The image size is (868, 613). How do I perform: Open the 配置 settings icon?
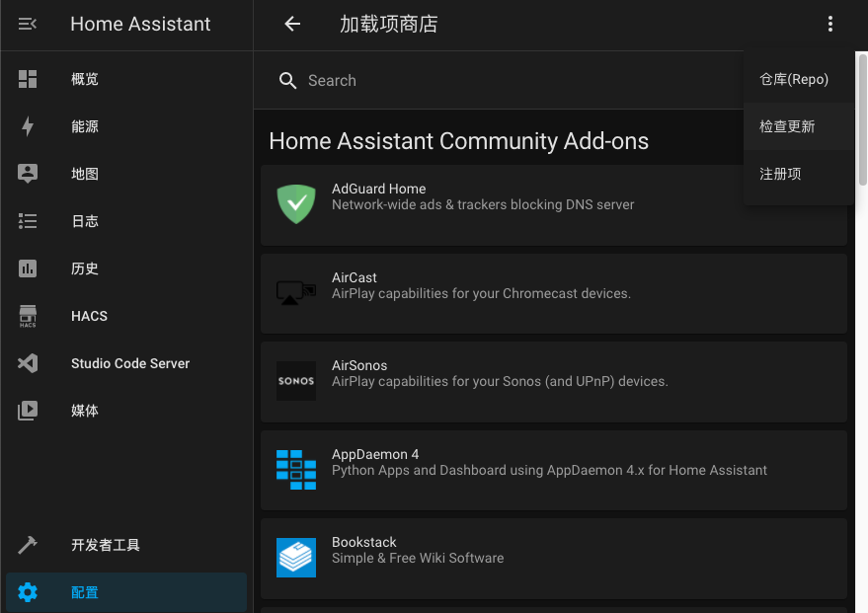pyautogui.click(x=26, y=591)
